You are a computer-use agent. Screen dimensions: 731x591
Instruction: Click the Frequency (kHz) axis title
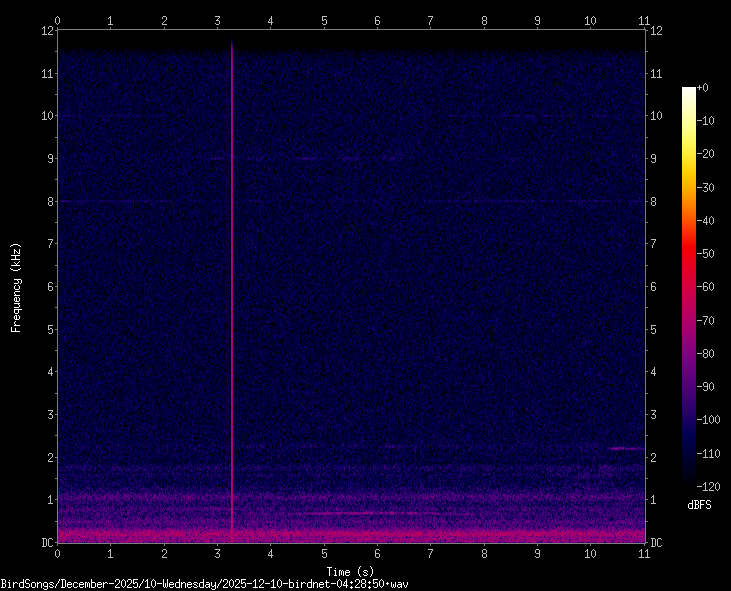click(16, 286)
